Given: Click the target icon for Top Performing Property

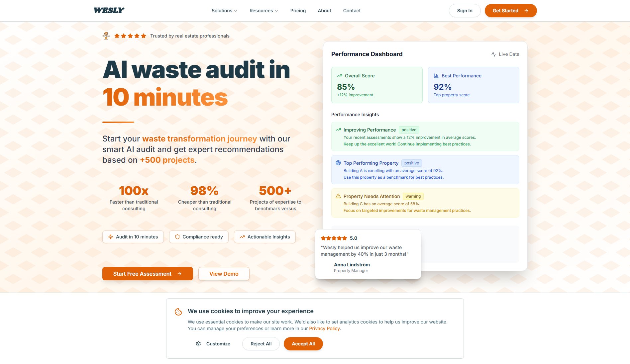Looking at the screenshot, I should pyautogui.click(x=338, y=163).
